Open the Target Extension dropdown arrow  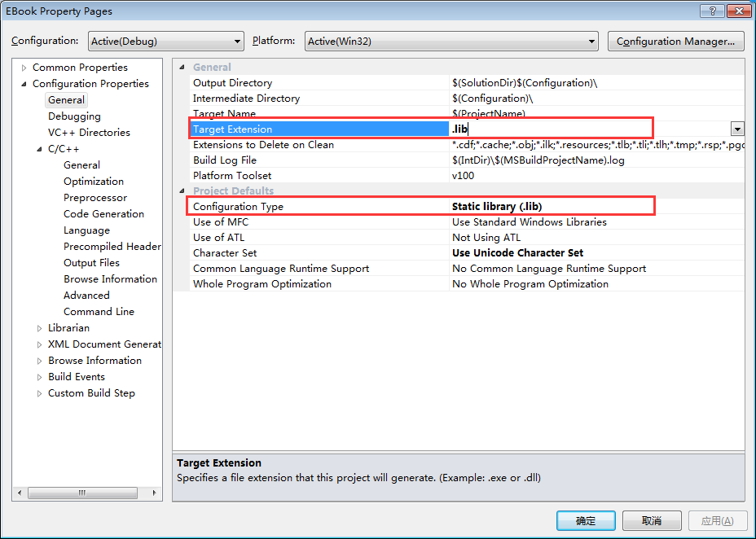click(x=736, y=129)
